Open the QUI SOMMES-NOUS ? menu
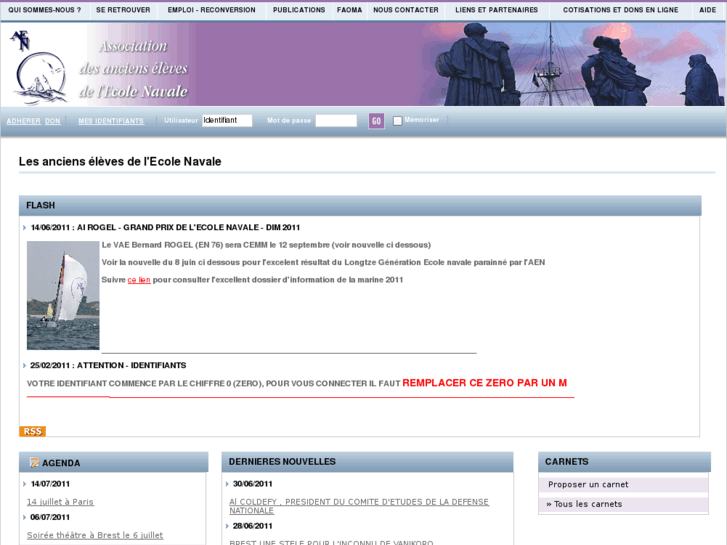This screenshot has width=727, height=545. pyautogui.click(x=45, y=10)
